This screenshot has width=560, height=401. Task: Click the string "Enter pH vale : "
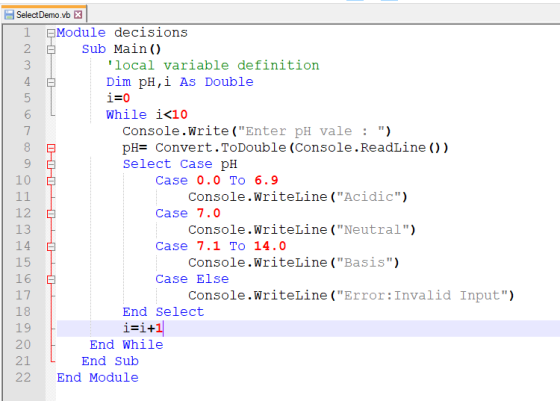311,131
